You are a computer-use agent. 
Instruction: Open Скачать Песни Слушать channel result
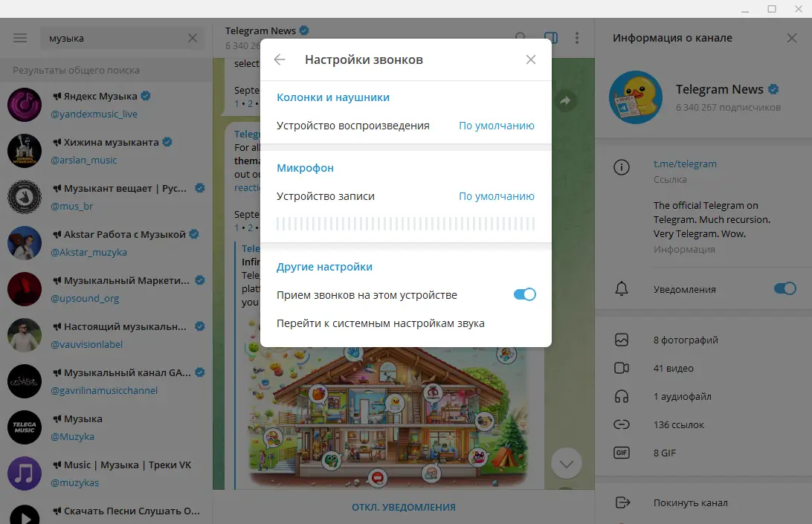(106, 511)
